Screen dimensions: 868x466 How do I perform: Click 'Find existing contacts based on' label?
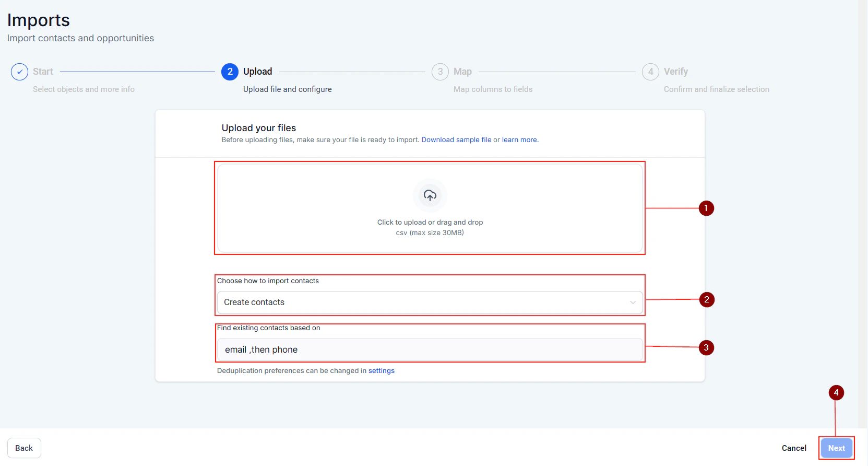click(269, 328)
